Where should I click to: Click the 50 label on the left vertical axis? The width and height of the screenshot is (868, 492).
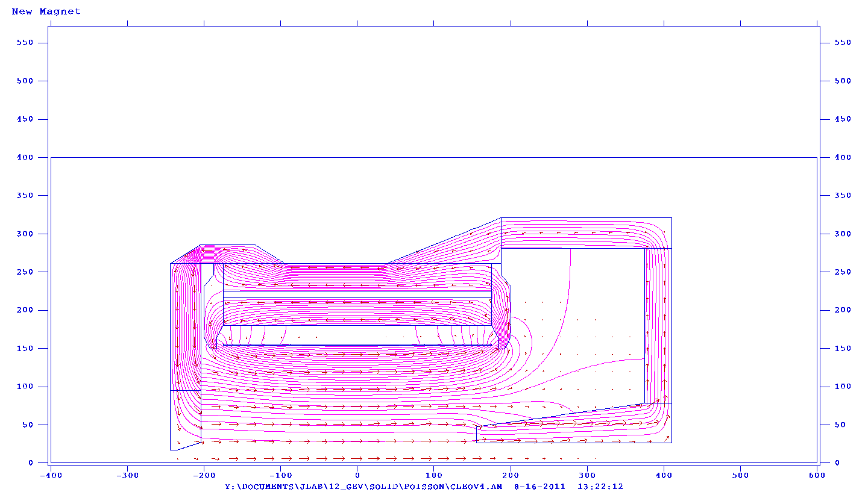pos(28,425)
